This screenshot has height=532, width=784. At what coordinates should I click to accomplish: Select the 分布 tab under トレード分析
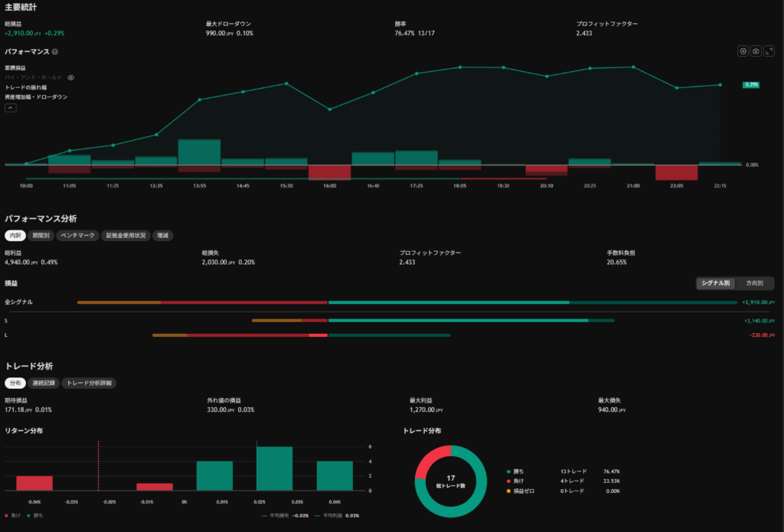pos(15,383)
